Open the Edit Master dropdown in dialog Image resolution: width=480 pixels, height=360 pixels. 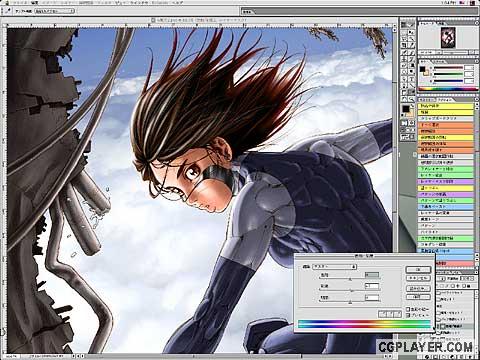point(335,267)
